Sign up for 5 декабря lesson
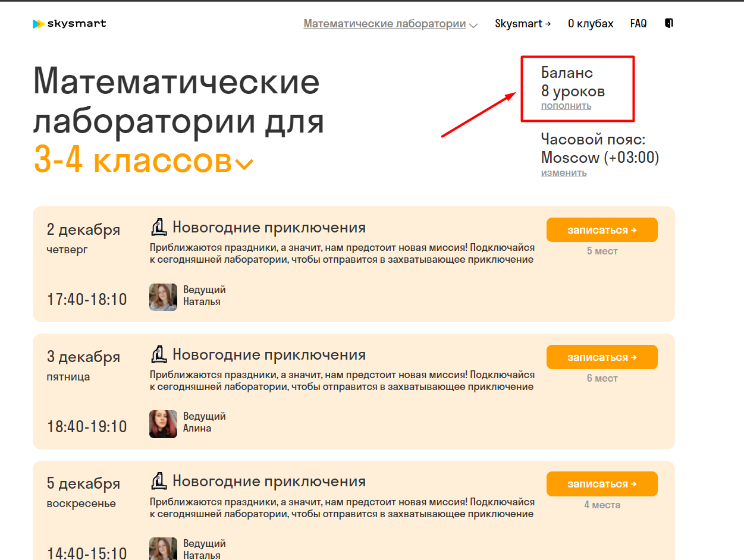The image size is (744, 560). (602, 484)
